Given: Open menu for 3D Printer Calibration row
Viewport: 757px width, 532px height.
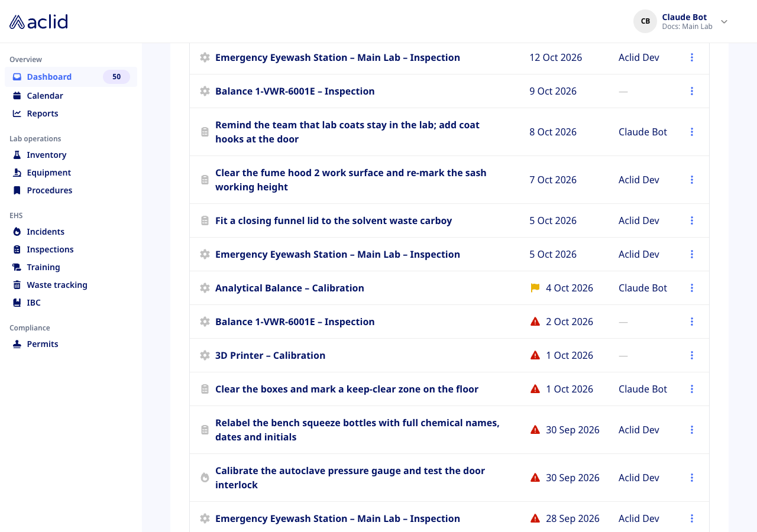Looking at the screenshot, I should click(x=692, y=355).
